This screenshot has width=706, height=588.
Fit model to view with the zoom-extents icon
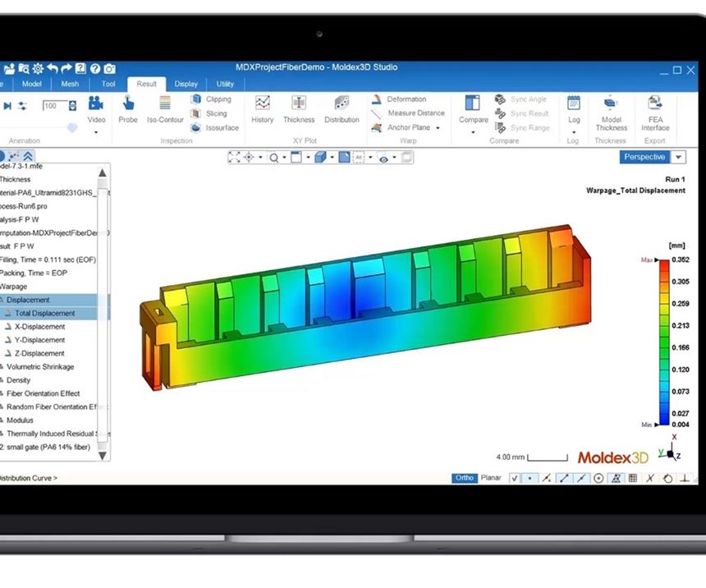click(x=234, y=157)
